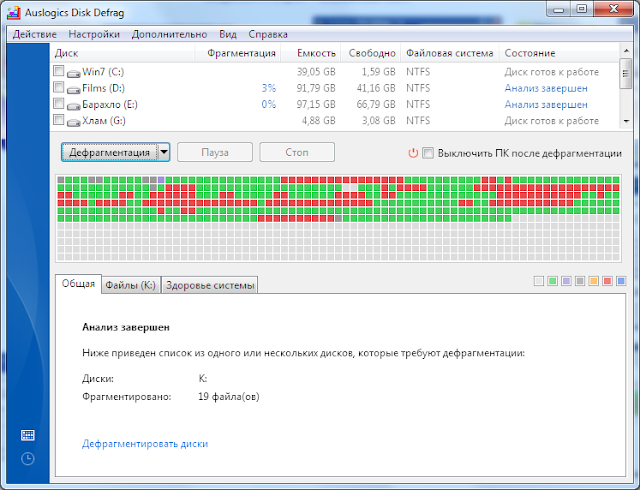The image size is (640, 490).
Task: Click the purple cluster in the disk map
Action: pyautogui.click(x=161, y=180)
